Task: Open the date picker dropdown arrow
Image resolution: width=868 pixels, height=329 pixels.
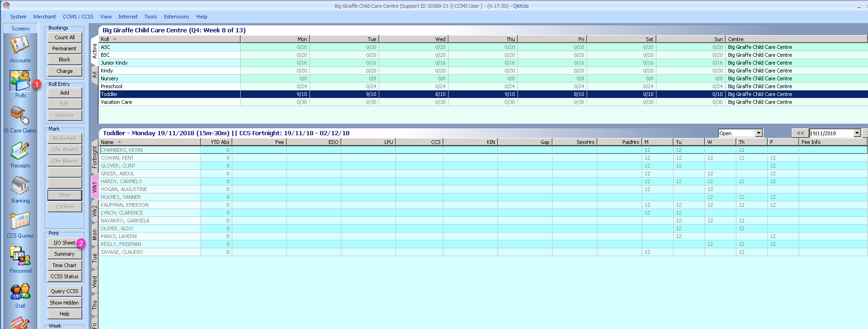Action: 857,133
